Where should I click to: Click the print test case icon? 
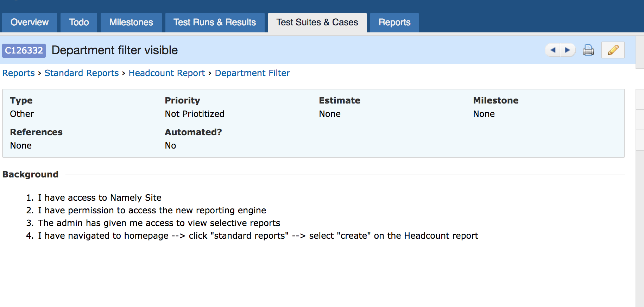point(588,50)
